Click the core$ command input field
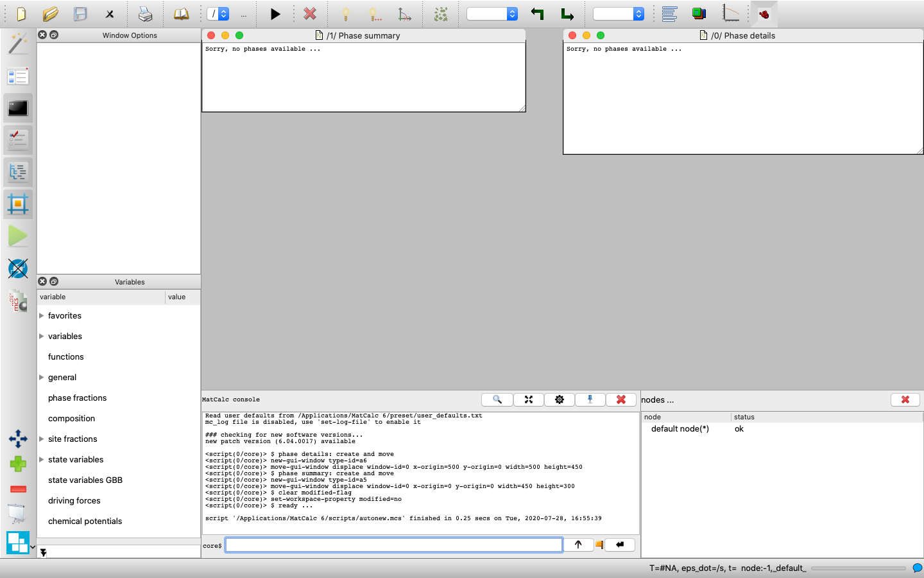 coord(393,545)
